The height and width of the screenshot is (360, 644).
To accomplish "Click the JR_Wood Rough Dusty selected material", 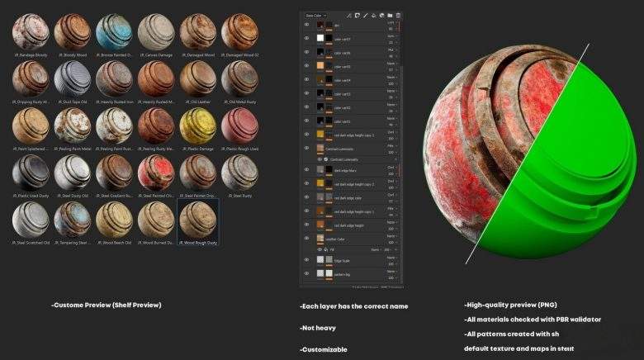I will pyautogui.click(x=197, y=219).
